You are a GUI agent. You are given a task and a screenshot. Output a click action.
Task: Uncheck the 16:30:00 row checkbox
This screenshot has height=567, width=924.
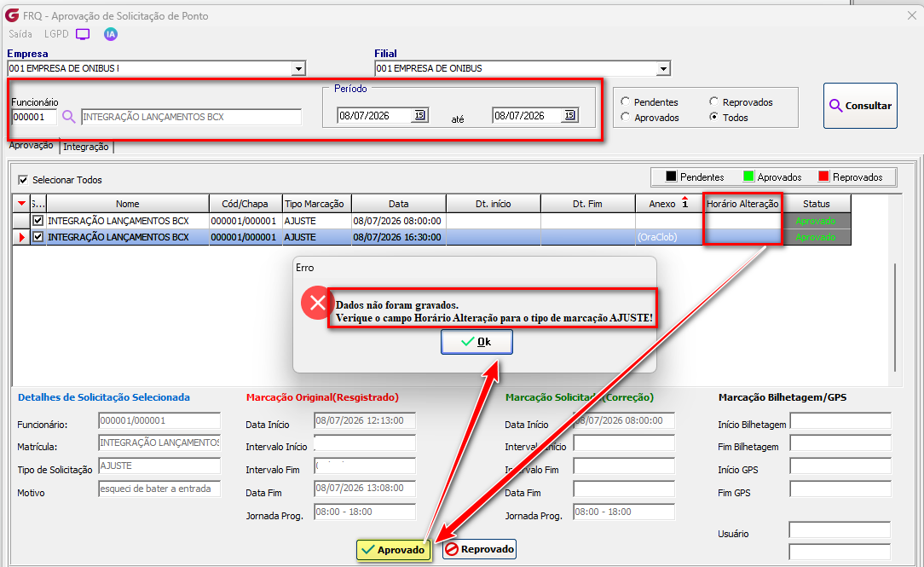click(38, 237)
